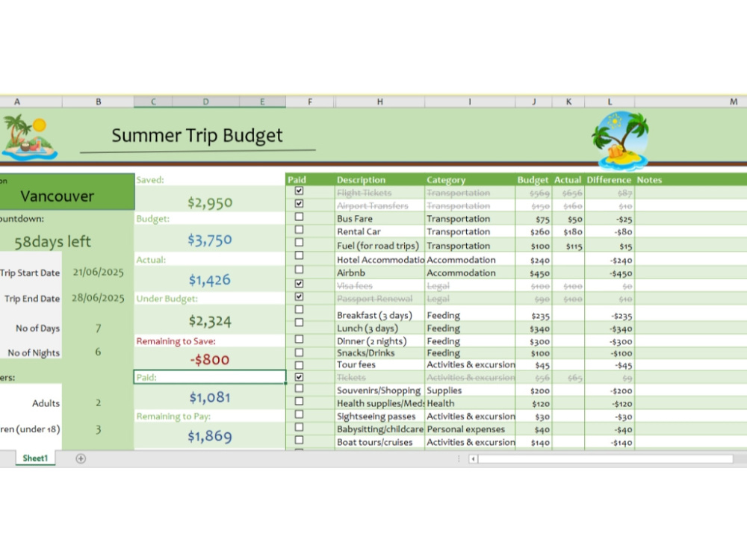Select the Saved amount $2,950

[210, 202]
